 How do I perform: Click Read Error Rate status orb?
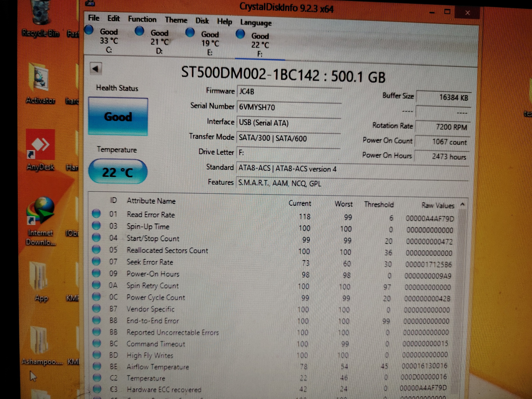pyautogui.click(x=96, y=214)
